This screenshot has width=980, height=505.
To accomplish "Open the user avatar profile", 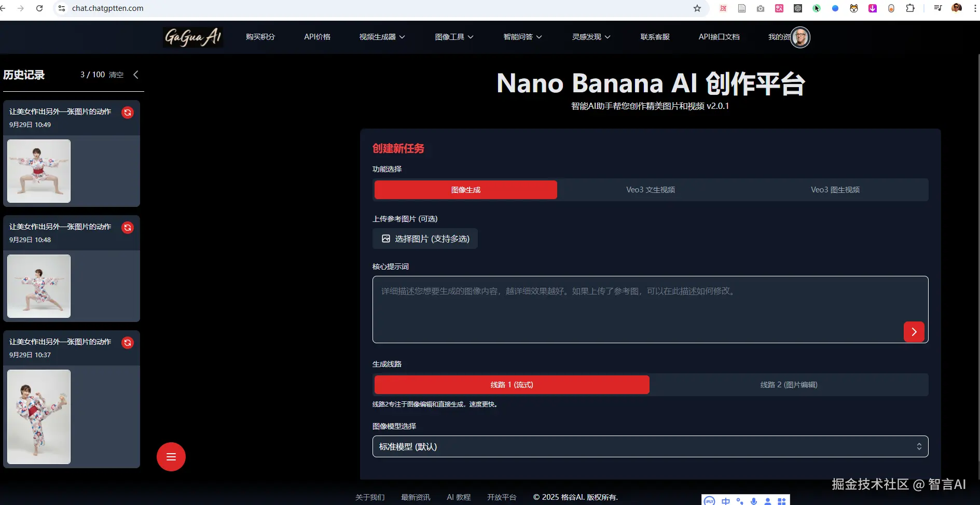I will pos(800,37).
